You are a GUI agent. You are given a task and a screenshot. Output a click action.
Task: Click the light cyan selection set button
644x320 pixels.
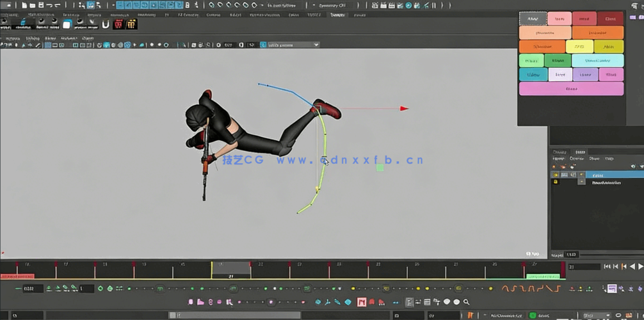[597, 61]
